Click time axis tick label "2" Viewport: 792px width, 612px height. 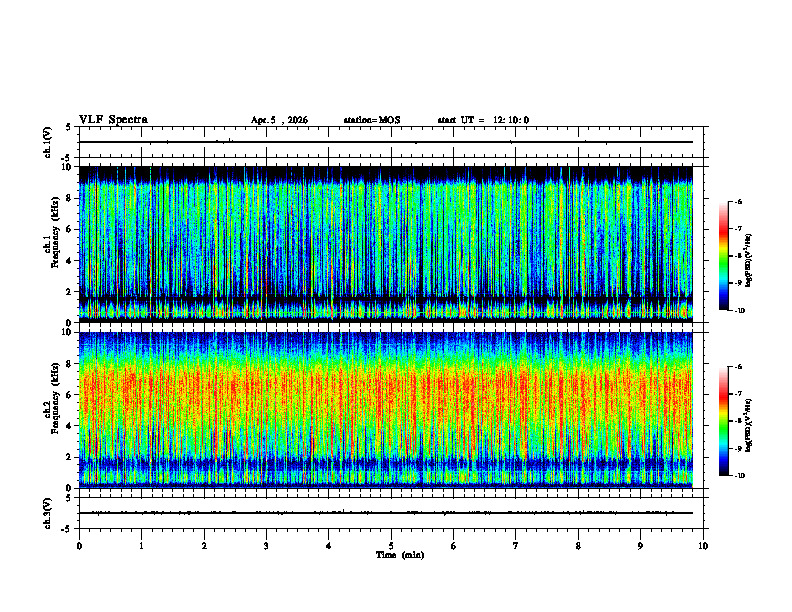point(204,546)
